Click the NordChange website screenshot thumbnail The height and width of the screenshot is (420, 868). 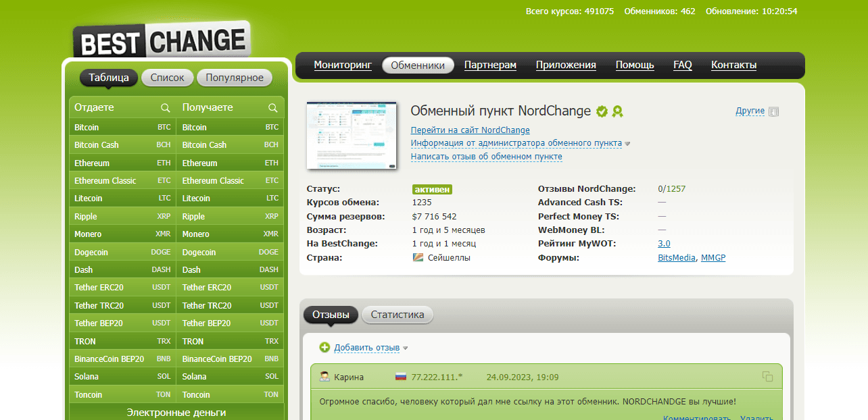[x=352, y=135]
